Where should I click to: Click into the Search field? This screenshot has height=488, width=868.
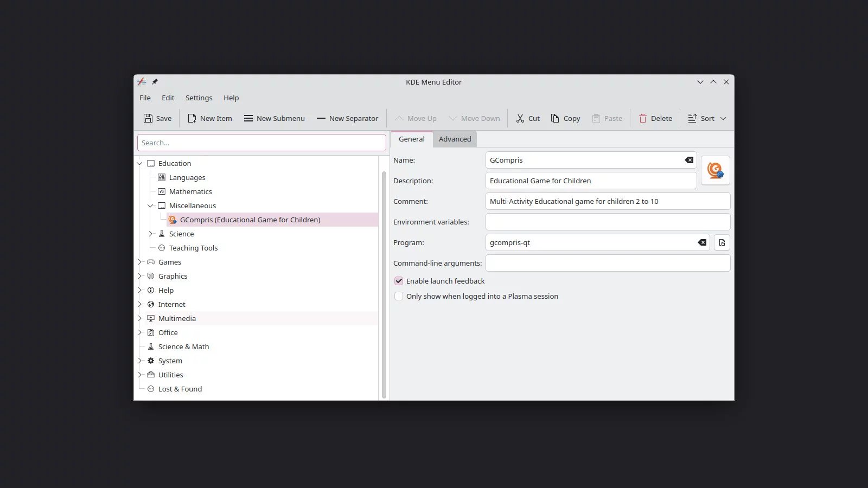tap(261, 143)
